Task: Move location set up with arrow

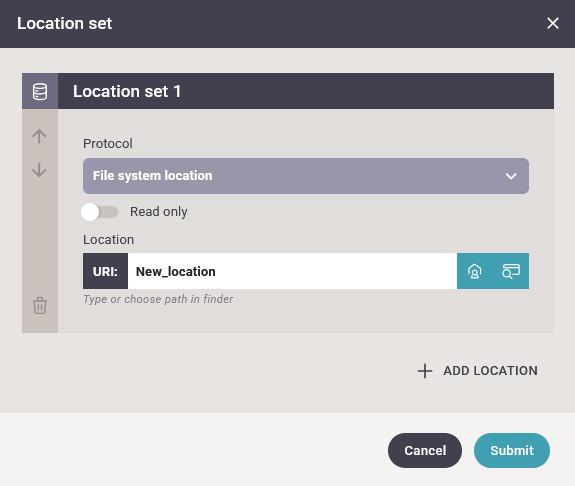Action: tap(39, 136)
